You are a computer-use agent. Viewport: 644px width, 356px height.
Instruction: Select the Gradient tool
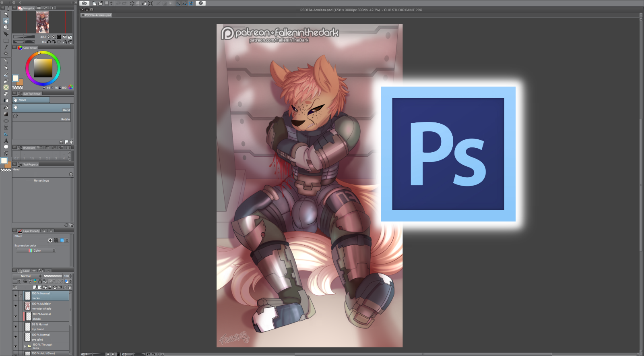(x=6, y=114)
